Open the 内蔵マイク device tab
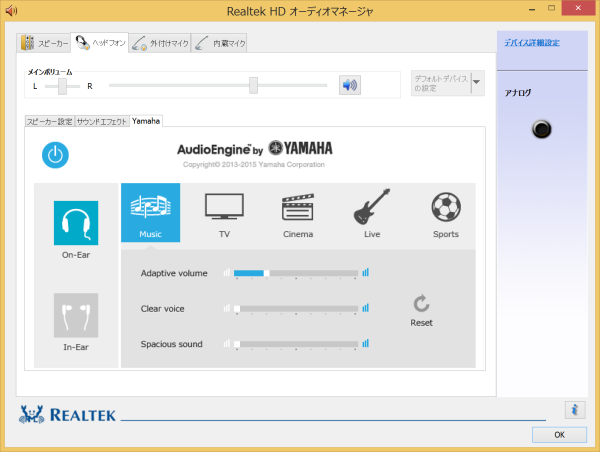The height and width of the screenshot is (452, 600). pyautogui.click(x=219, y=43)
